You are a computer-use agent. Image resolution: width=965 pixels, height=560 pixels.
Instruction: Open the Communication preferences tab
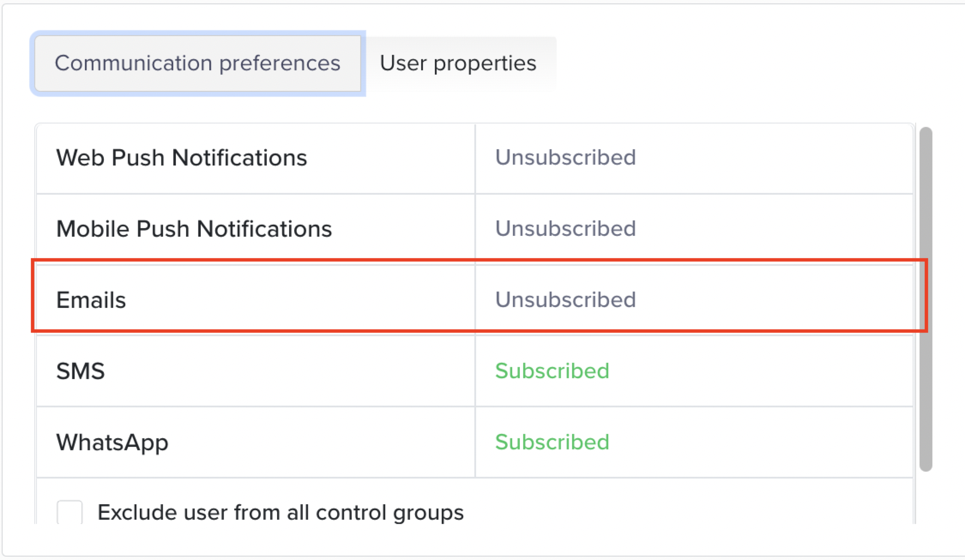tap(197, 63)
